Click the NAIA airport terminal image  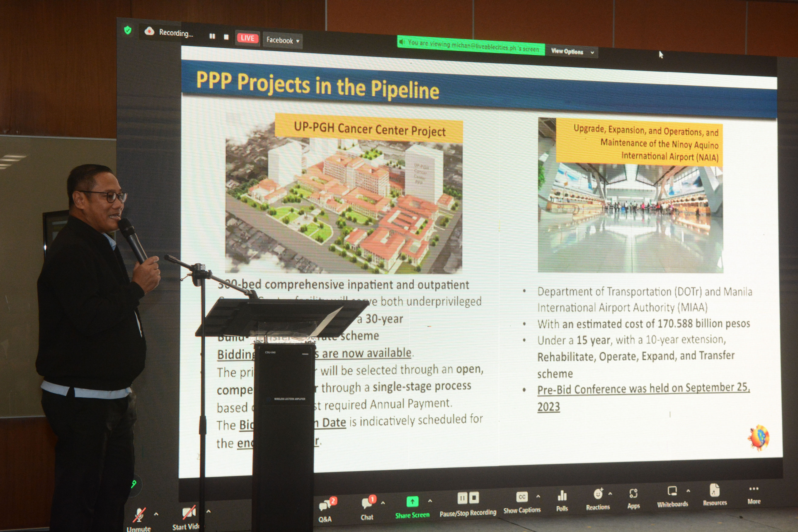tap(631, 217)
